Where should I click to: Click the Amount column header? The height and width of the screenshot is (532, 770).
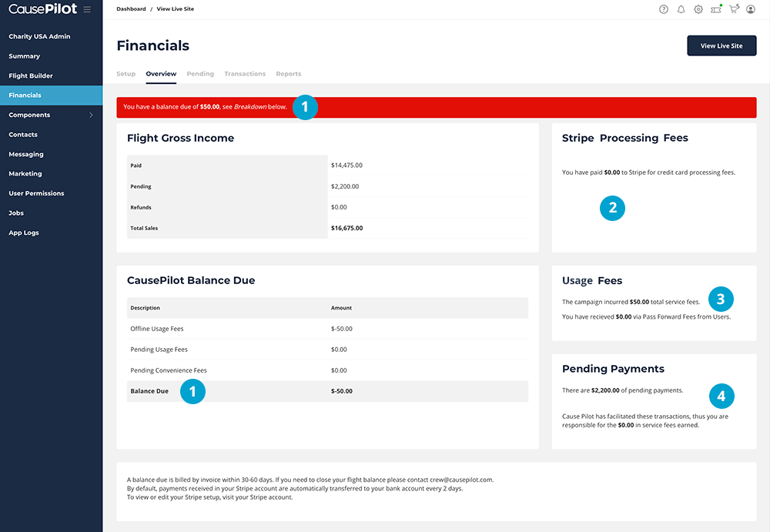[341, 308]
